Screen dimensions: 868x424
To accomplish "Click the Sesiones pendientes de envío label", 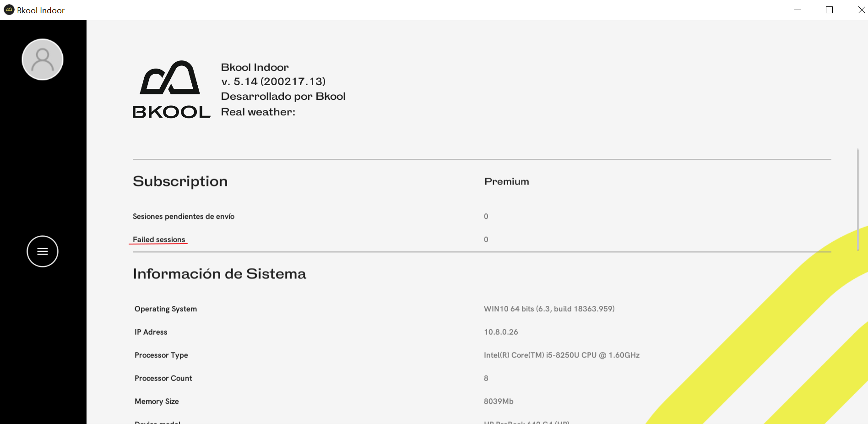I will point(184,217).
